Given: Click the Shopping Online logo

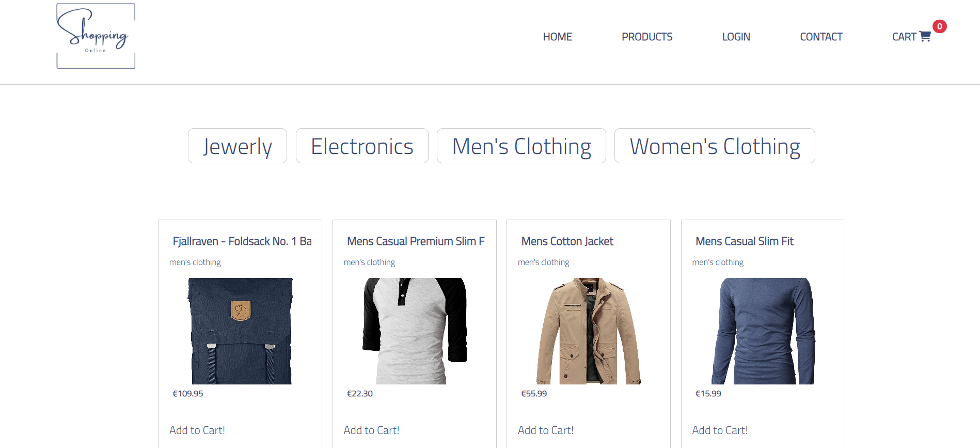Looking at the screenshot, I should click(96, 36).
